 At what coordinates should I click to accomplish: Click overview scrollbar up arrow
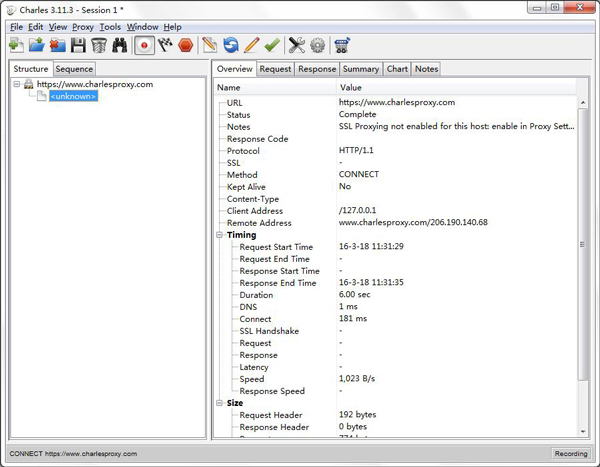click(x=583, y=103)
